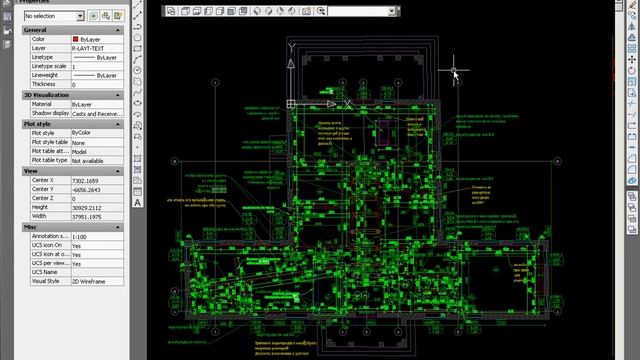Click Shadow display Casts and Receive value
Viewport: 640px width, 360px height.
(97, 113)
